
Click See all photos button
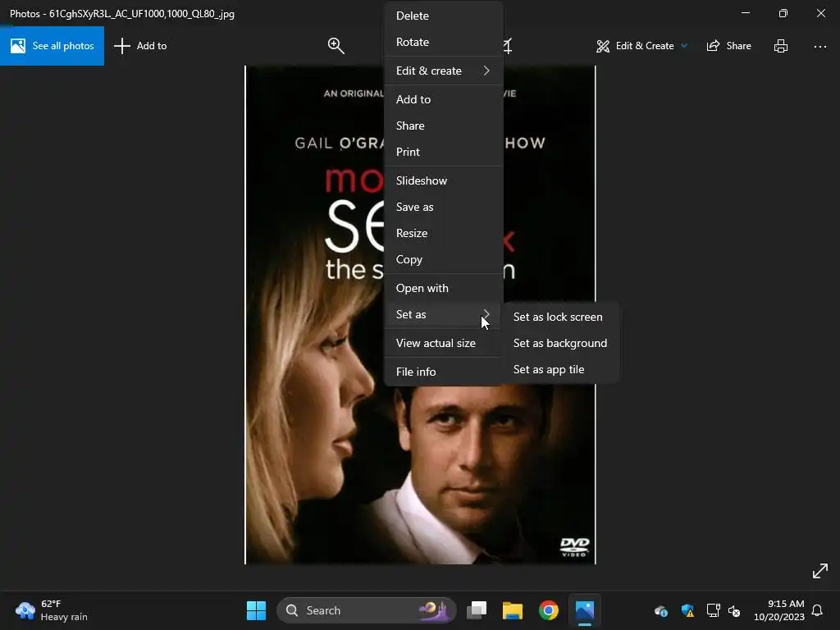coord(52,46)
